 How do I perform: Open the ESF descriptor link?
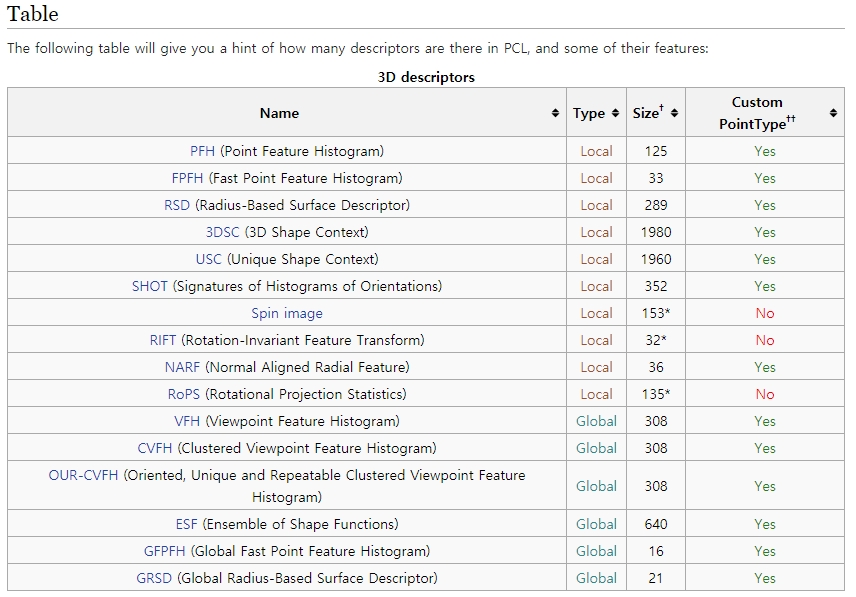click(x=187, y=525)
